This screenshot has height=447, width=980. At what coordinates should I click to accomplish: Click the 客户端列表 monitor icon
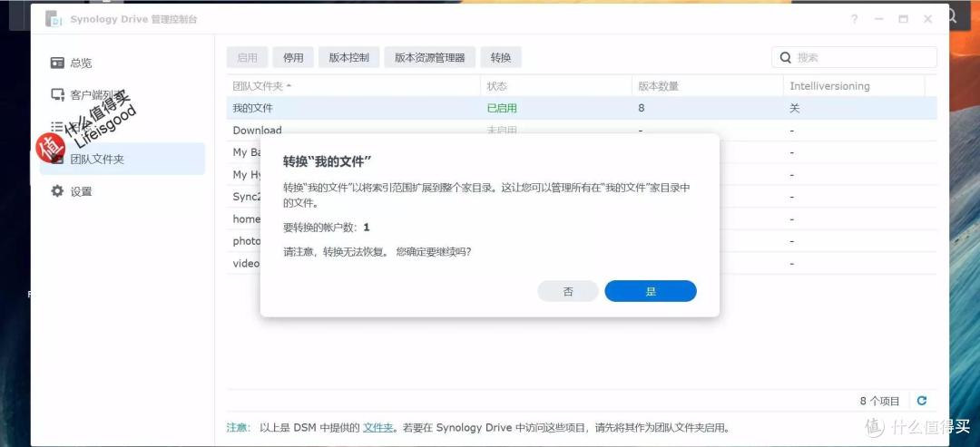tap(57, 95)
